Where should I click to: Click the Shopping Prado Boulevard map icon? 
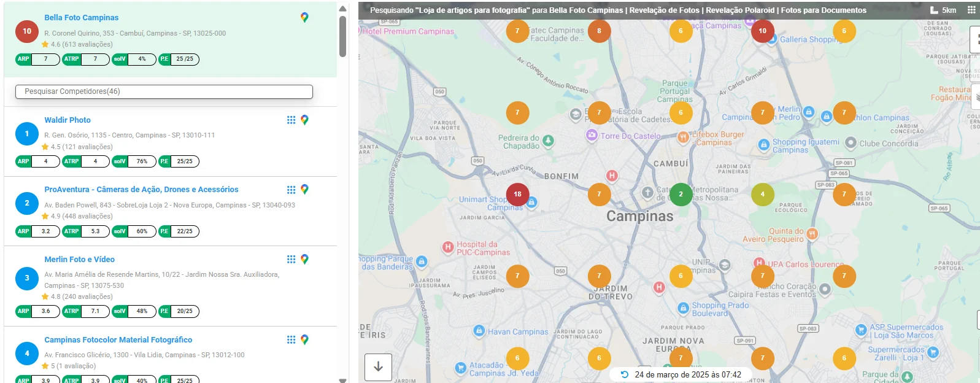[x=683, y=308]
